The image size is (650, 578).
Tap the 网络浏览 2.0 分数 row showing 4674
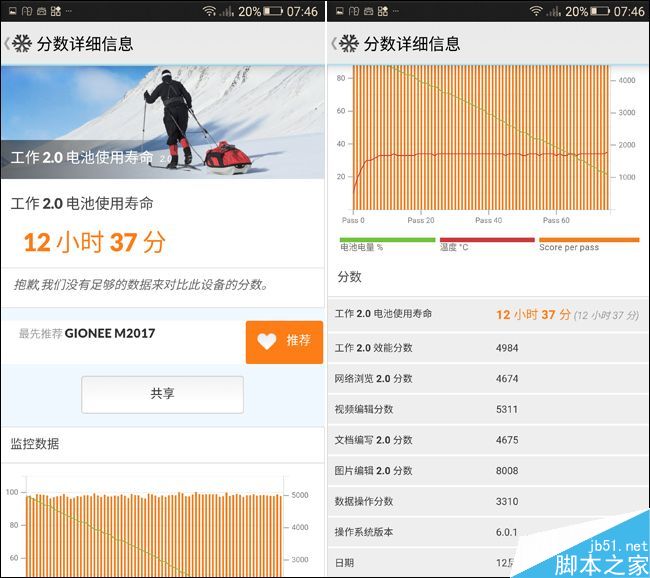pos(488,379)
